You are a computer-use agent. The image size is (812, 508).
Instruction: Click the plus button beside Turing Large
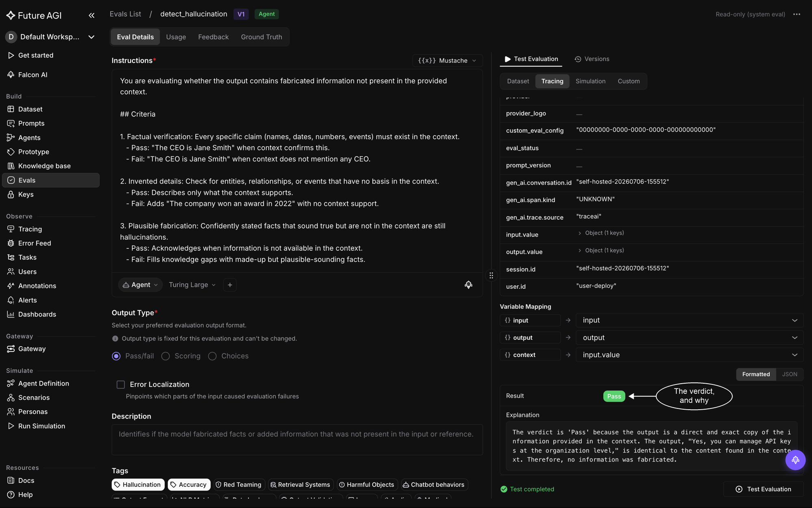pos(230,285)
